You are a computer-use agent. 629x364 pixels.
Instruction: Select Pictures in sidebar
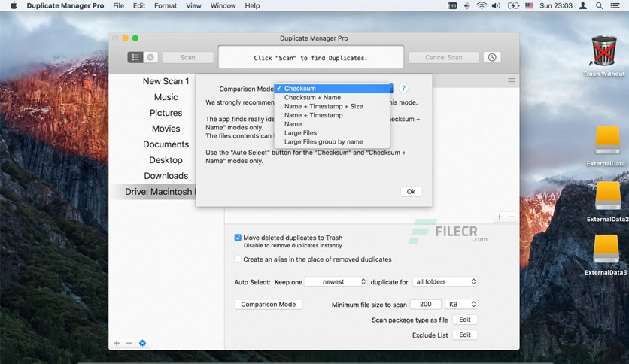pos(166,113)
